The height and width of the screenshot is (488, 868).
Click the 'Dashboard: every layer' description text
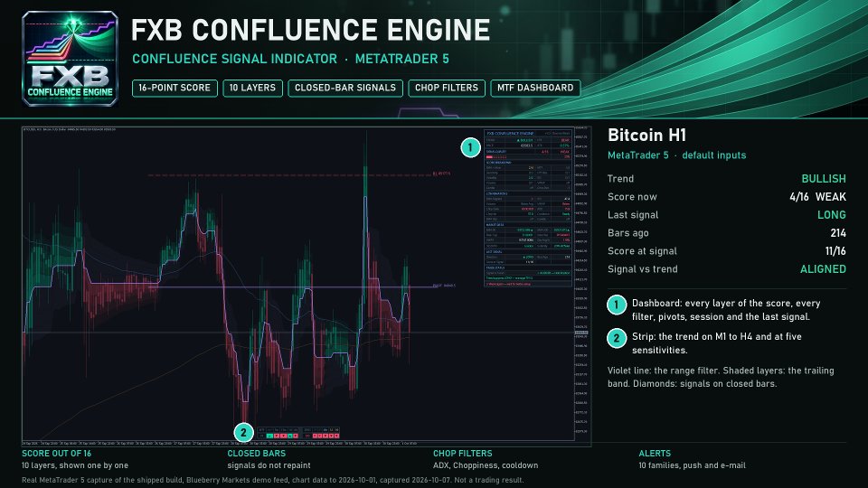pyautogui.click(x=726, y=310)
